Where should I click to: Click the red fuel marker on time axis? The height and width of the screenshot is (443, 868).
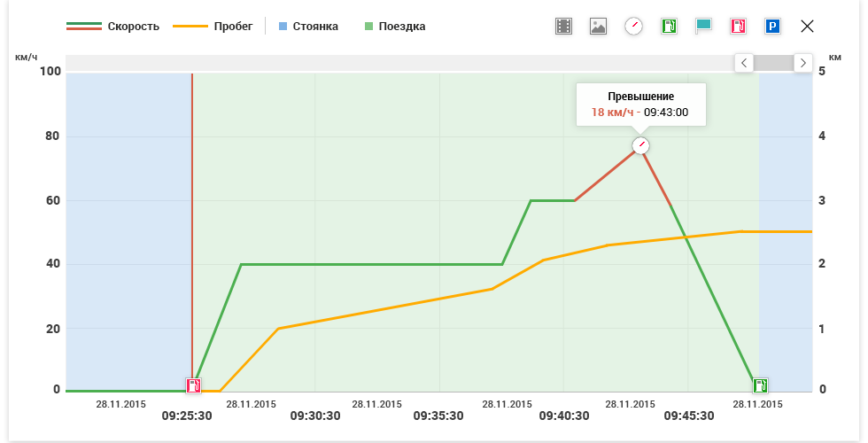(x=194, y=385)
